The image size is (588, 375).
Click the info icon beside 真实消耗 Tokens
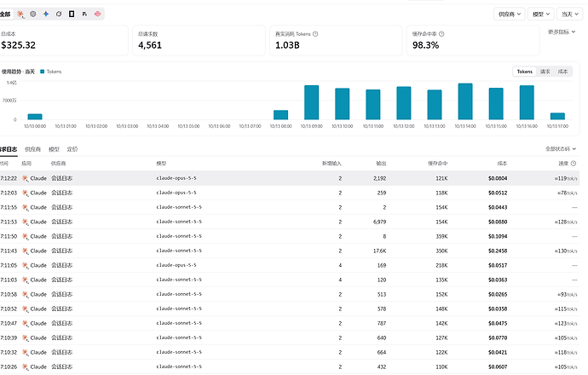click(315, 34)
